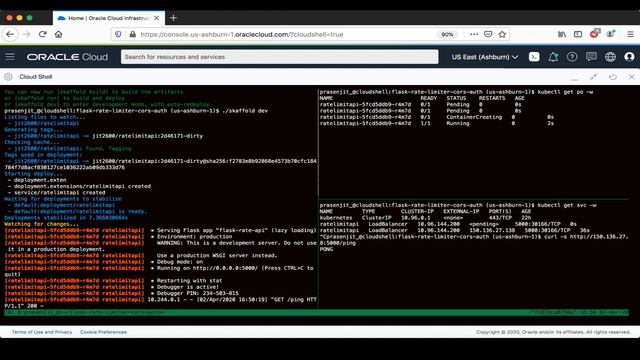Click the Save to Pocket icon
Viewport: 640px width, 360px height.
(488, 34)
